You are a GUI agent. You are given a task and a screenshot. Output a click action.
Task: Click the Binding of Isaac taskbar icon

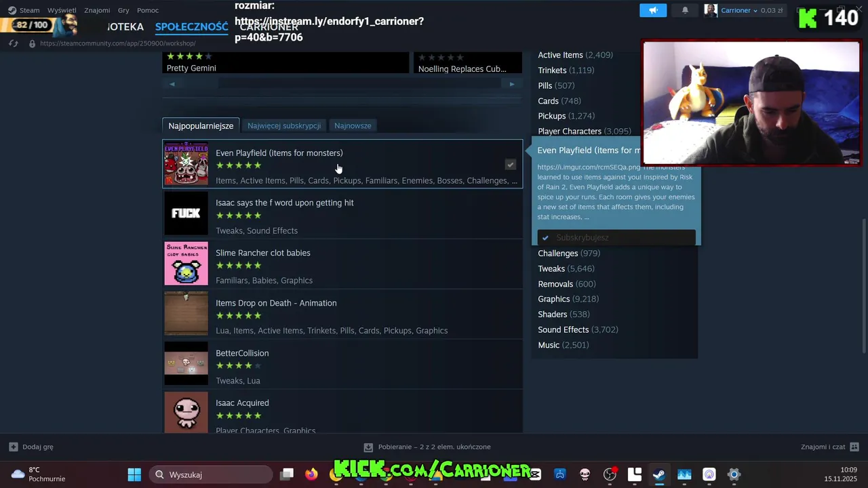(585, 474)
